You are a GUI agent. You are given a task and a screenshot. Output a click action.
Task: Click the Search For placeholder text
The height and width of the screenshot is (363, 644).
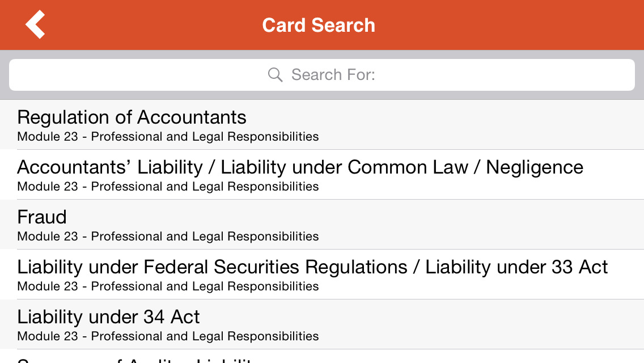coord(333,75)
